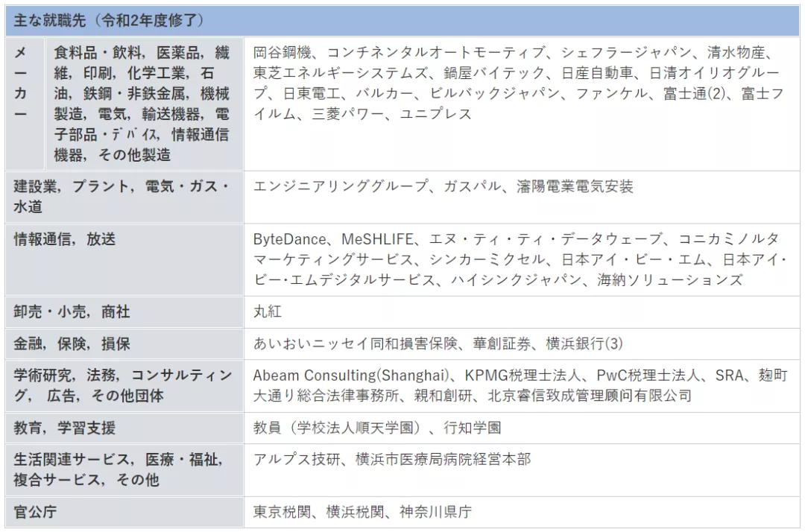Click the cell starting Abeam Consulting(Shanghai)
Viewport: 805px width, 532px height.
[522, 386]
